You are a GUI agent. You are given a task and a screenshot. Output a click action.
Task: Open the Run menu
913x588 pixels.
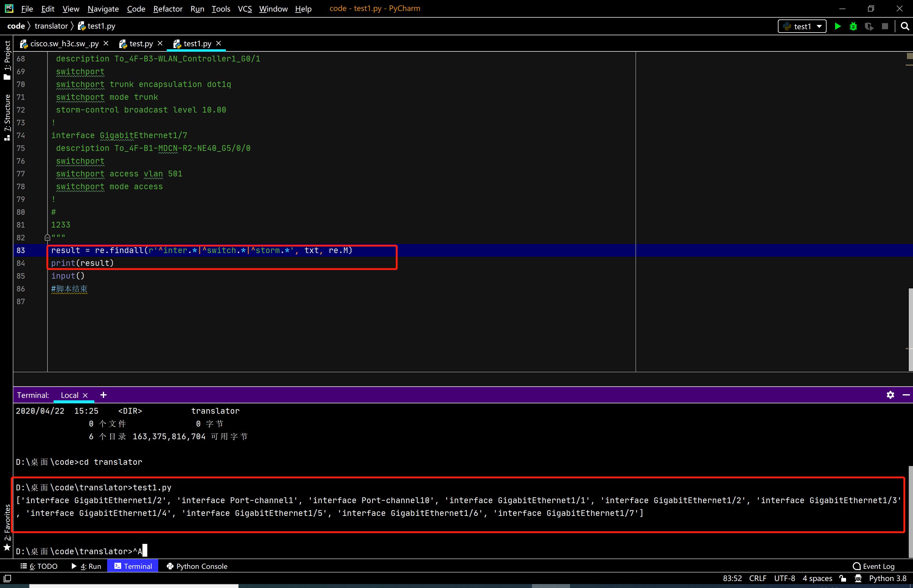(197, 9)
